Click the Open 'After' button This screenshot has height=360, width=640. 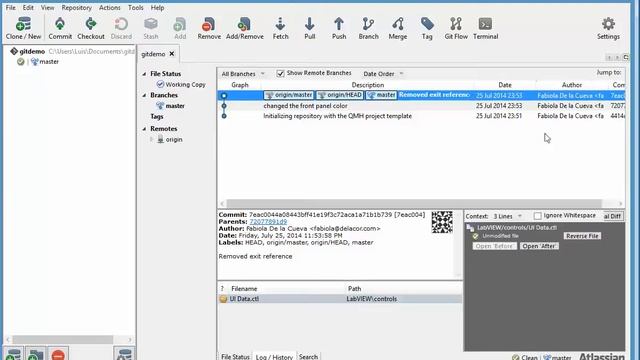point(539,246)
